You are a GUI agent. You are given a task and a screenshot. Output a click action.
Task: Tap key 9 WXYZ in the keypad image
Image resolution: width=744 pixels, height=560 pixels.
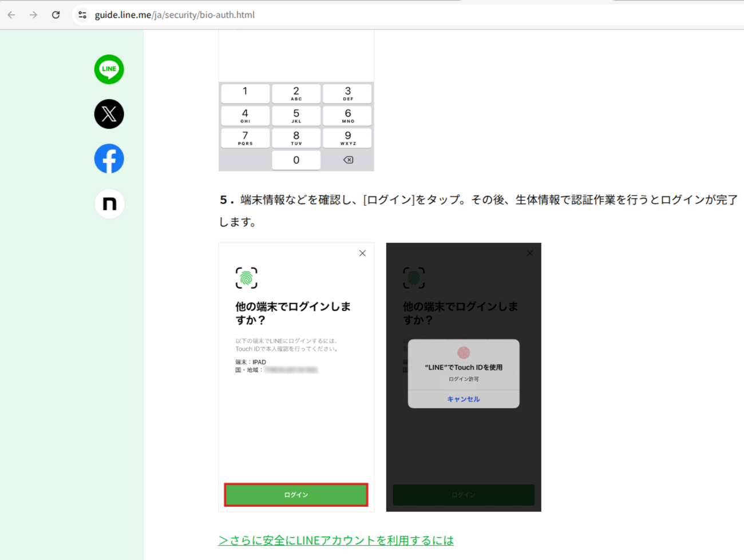click(x=347, y=138)
